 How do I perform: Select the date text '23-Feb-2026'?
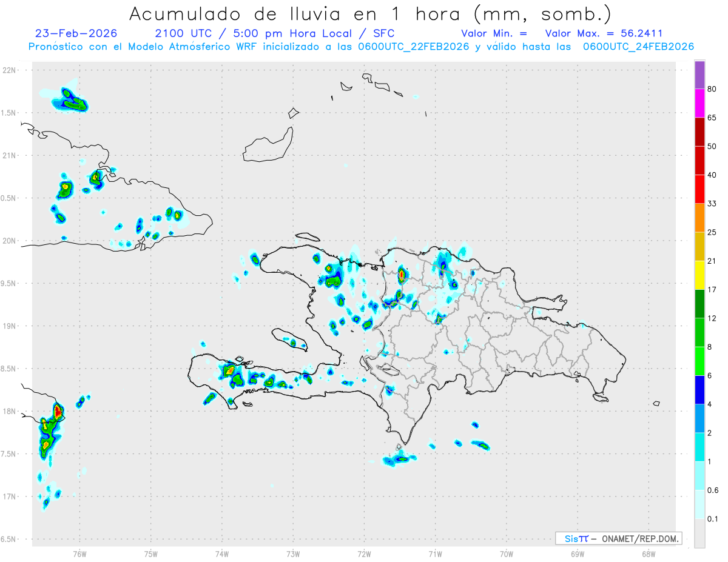[x=76, y=33]
